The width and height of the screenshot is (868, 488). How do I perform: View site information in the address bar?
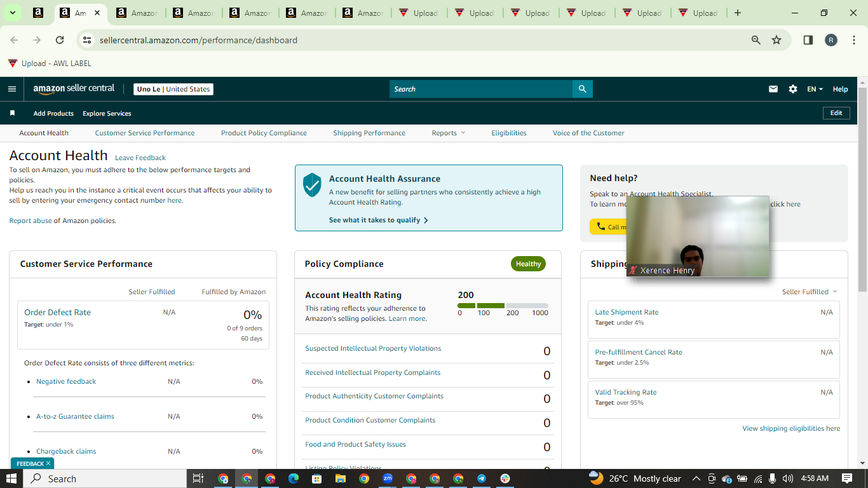tap(88, 40)
